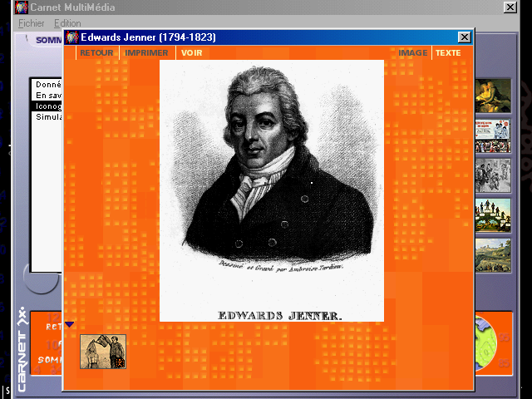
Task: Open the dark painting thumbnail in the right strip
Action: pos(493,96)
